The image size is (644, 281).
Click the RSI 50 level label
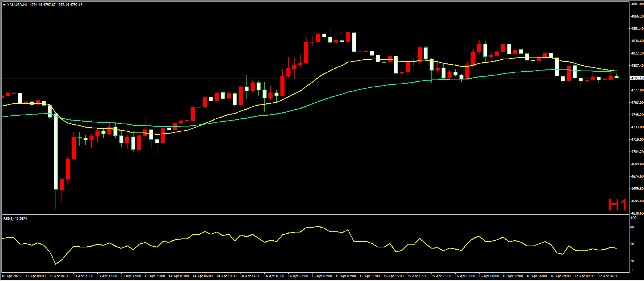(632, 244)
